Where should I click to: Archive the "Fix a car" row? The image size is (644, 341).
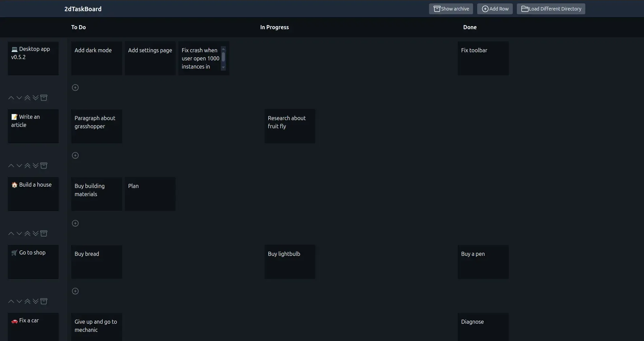44,339
